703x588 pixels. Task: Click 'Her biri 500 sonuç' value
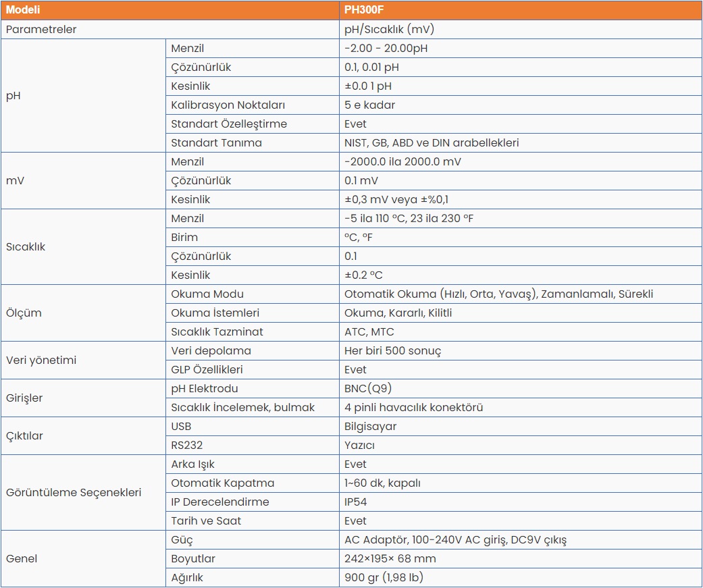point(393,351)
